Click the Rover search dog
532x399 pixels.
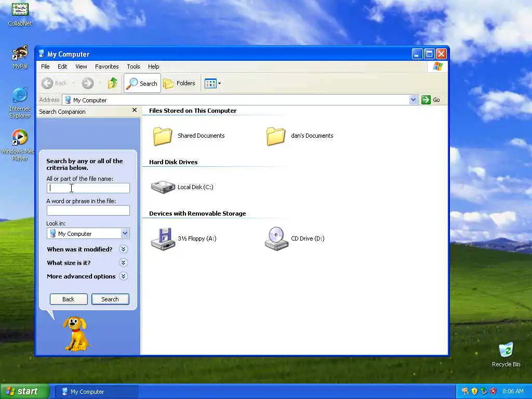tap(76, 334)
